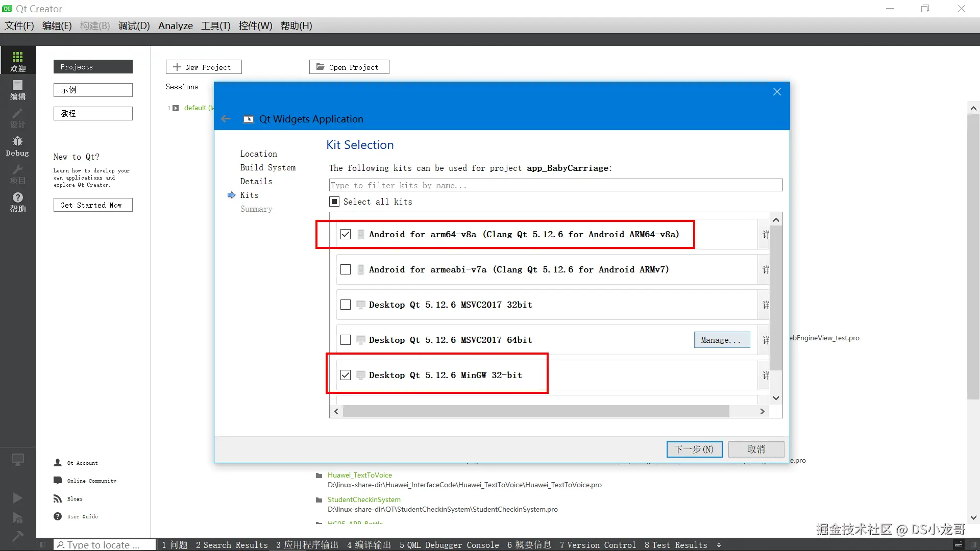The height and width of the screenshot is (551, 980).
Task: Open the Help mode icon
Action: 18,202
